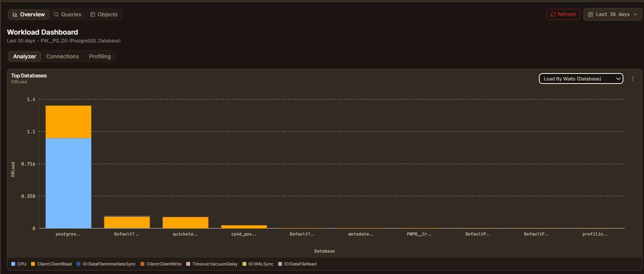Image resolution: width=644 pixels, height=274 pixels.
Task: Expand the Load By Waits (Database) dropdown
Action: click(x=581, y=79)
